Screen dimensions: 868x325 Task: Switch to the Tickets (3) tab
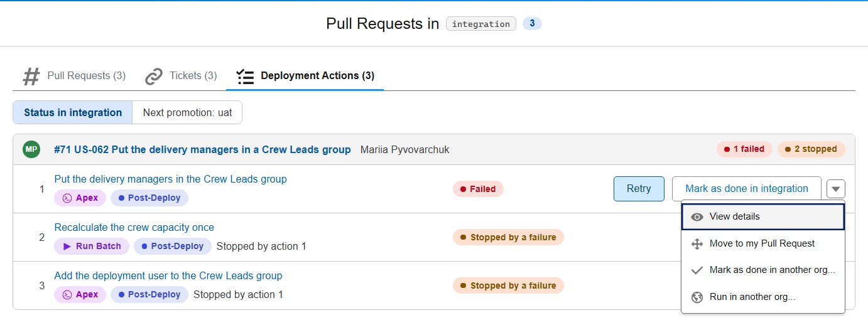point(181,76)
